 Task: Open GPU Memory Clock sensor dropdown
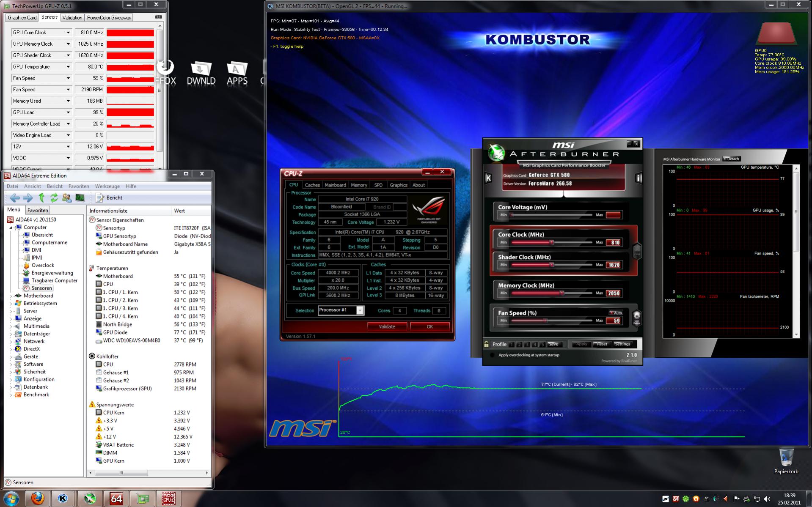point(68,44)
